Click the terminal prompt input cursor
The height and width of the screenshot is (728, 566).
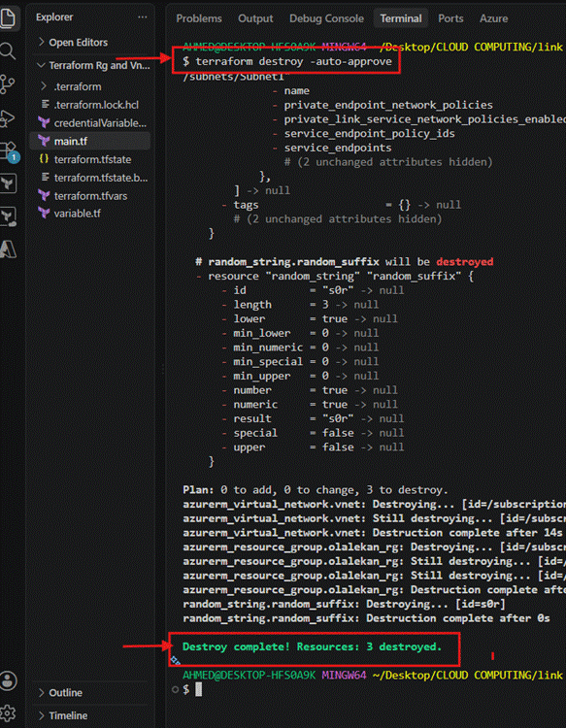pos(198,689)
